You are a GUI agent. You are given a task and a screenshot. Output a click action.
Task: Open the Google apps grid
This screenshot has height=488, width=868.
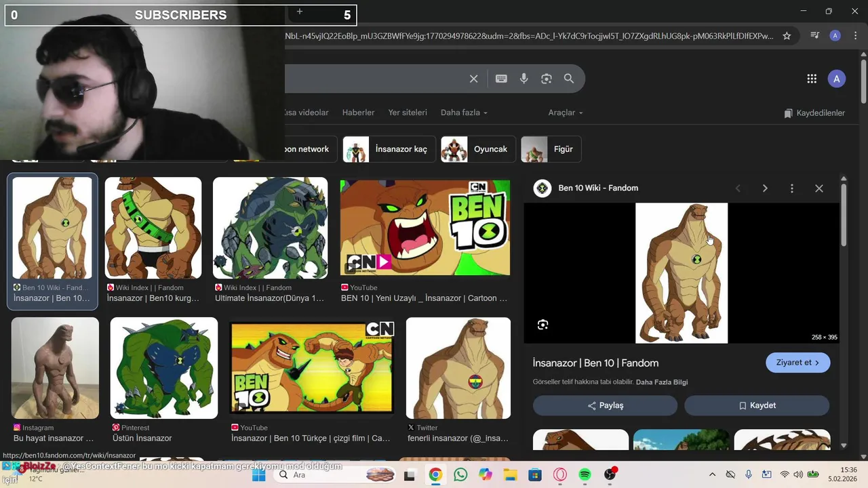[x=812, y=79]
